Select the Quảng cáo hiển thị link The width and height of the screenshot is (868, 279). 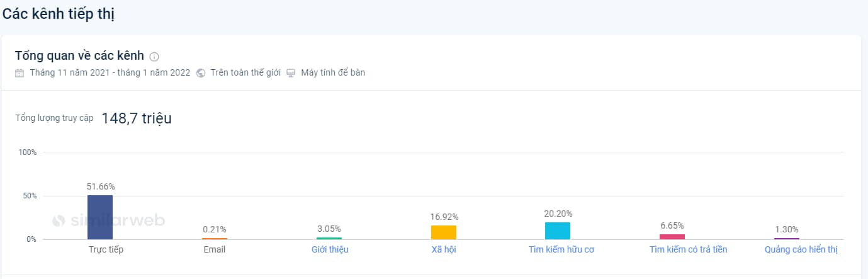[x=801, y=249]
